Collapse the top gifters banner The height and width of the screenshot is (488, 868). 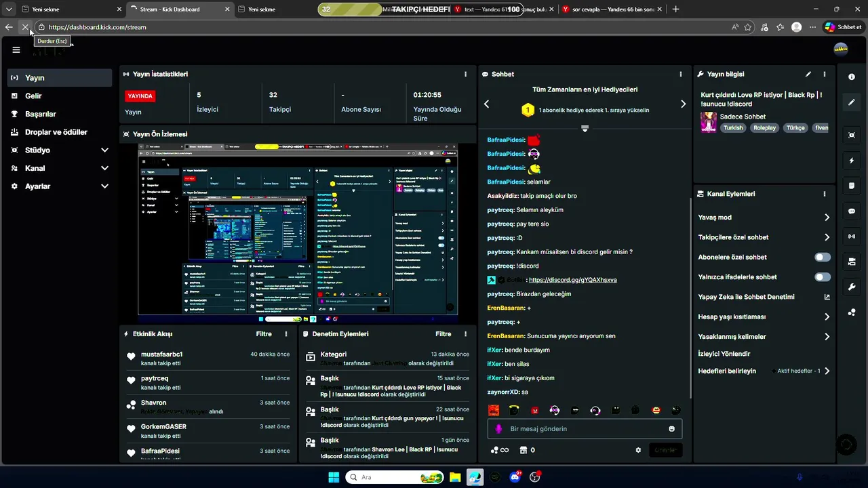(x=585, y=128)
